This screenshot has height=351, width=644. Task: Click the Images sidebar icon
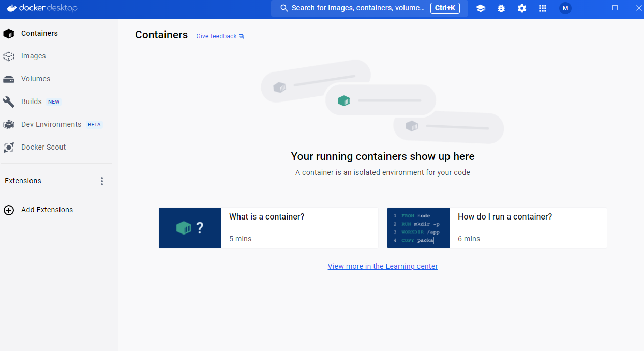[9, 56]
